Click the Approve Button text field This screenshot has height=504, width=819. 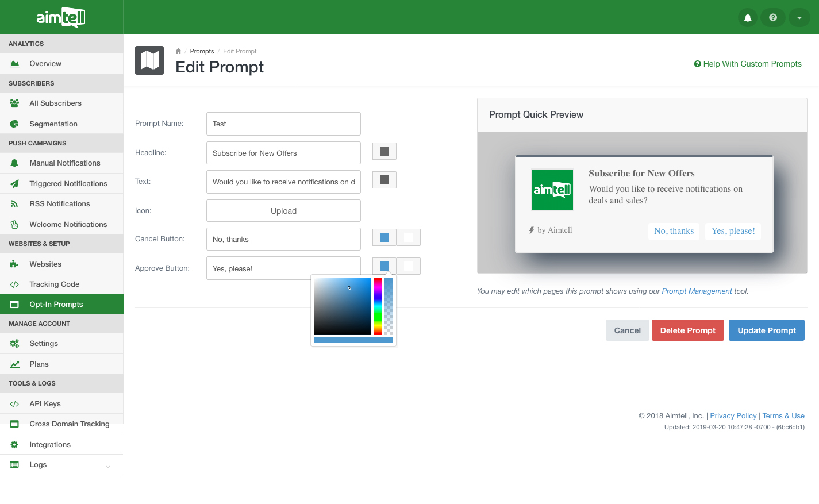tap(283, 268)
